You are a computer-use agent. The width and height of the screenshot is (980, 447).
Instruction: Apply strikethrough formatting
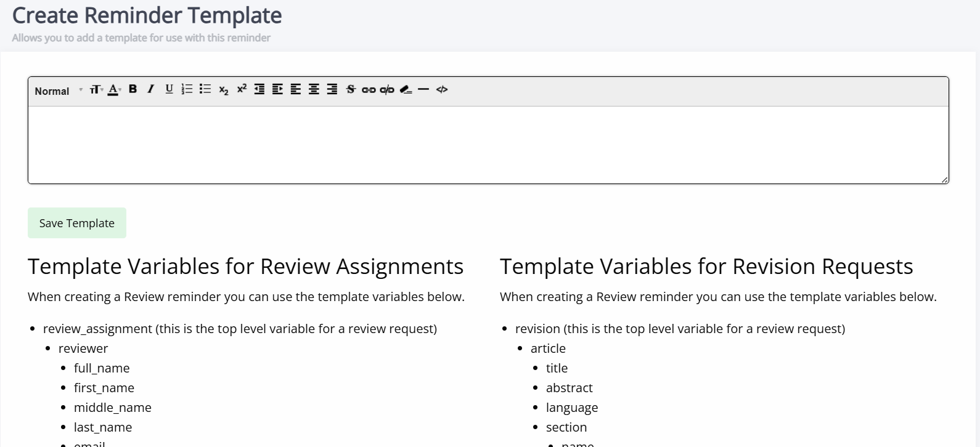tap(351, 89)
